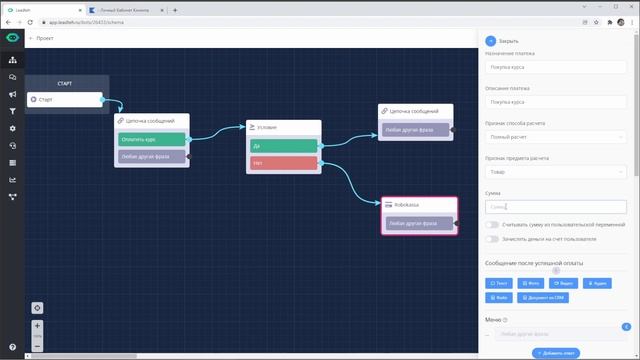This screenshot has width=640, height=360.
Task: Click the browser address bar URL
Action: [x=87, y=22]
